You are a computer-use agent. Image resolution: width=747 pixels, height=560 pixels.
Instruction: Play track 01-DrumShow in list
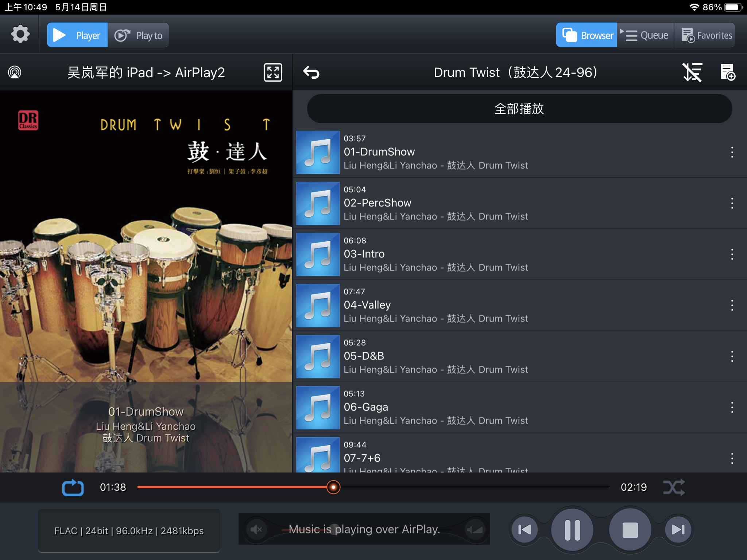[x=519, y=152]
